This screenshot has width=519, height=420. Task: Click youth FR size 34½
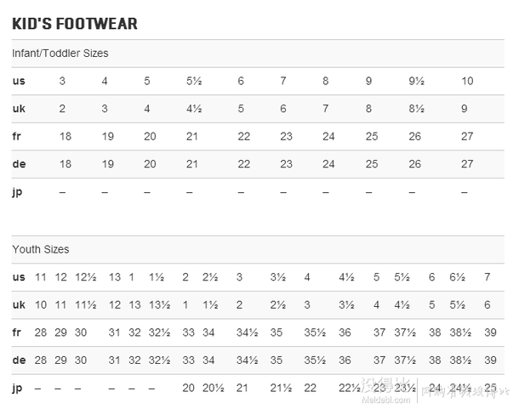[247, 332]
